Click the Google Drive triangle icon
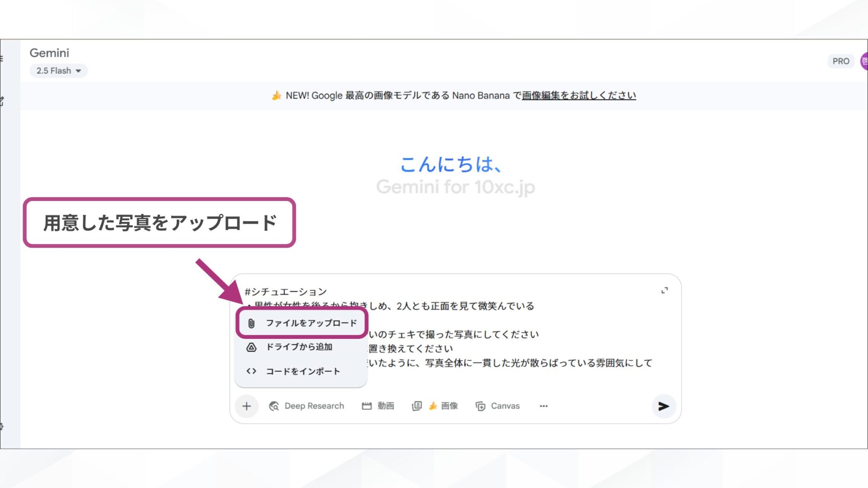This screenshot has height=488, width=868. pos(251,347)
